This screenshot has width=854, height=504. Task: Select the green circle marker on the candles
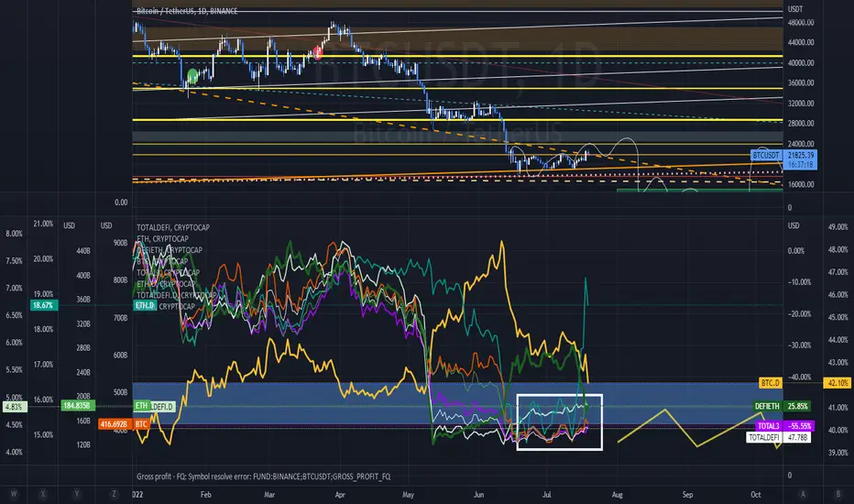coord(192,76)
